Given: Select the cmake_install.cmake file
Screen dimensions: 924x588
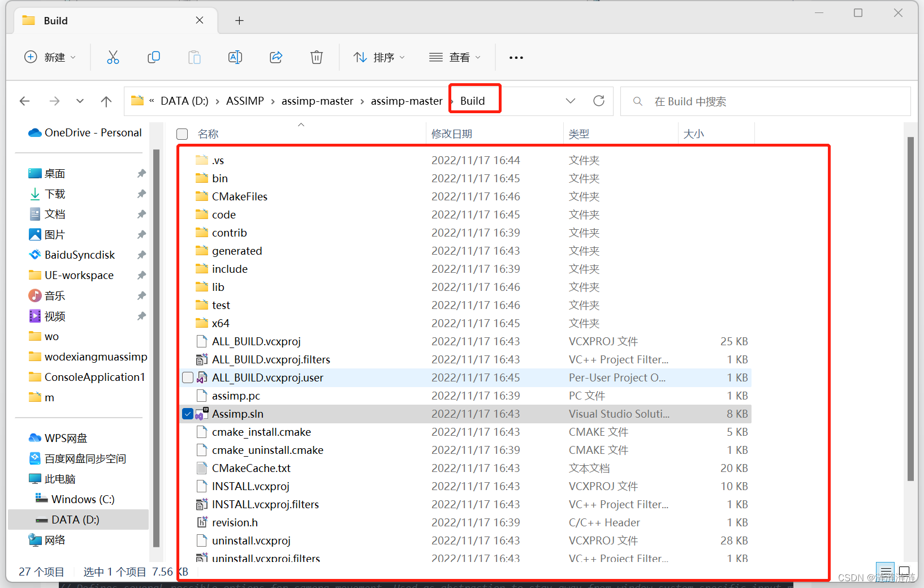Looking at the screenshot, I should 465,432.
